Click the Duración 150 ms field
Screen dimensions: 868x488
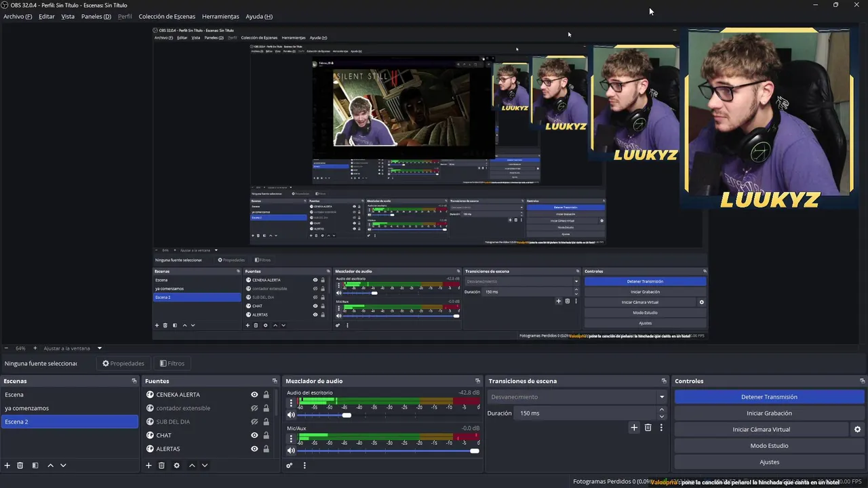pos(585,413)
